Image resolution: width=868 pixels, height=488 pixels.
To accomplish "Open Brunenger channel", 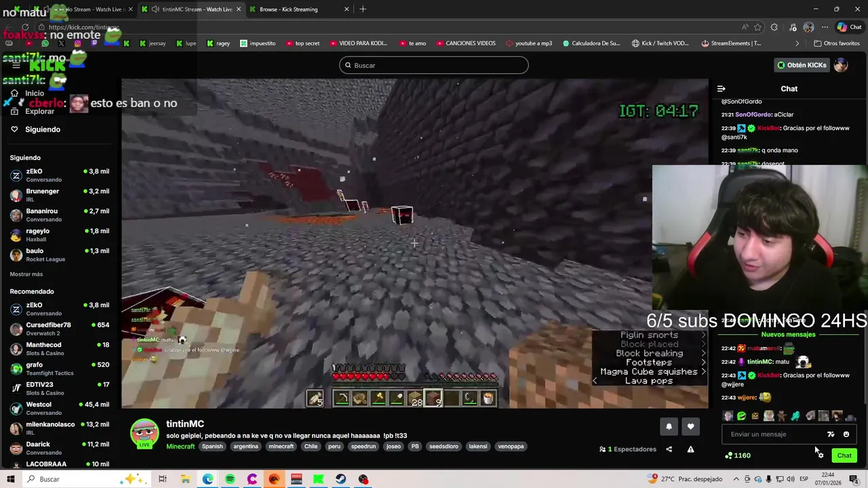I will pyautogui.click(x=60, y=195).
